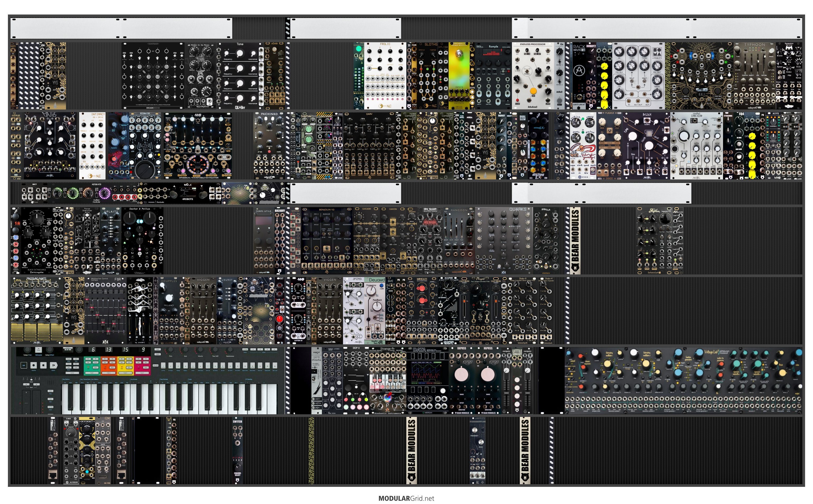Click the glowing cyan eye on the MVMNT module
The height and width of the screenshot is (504, 813).
pyautogui.click(x=87, y=472)
